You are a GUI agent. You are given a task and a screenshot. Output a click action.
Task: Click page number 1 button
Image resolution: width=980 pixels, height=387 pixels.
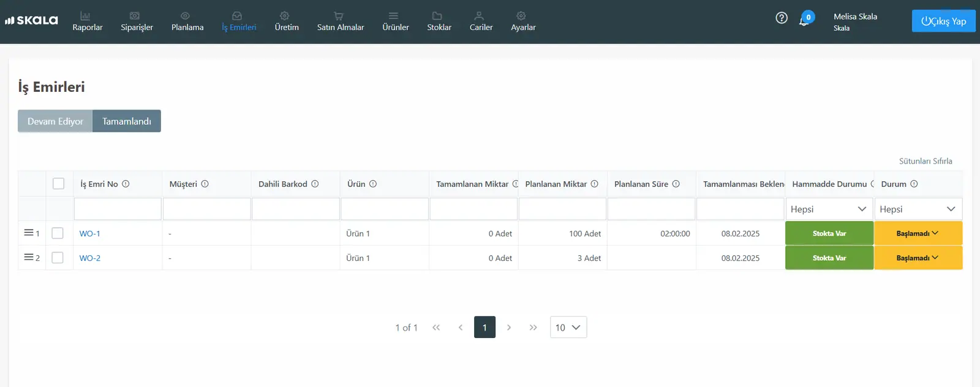pos(484,328)
